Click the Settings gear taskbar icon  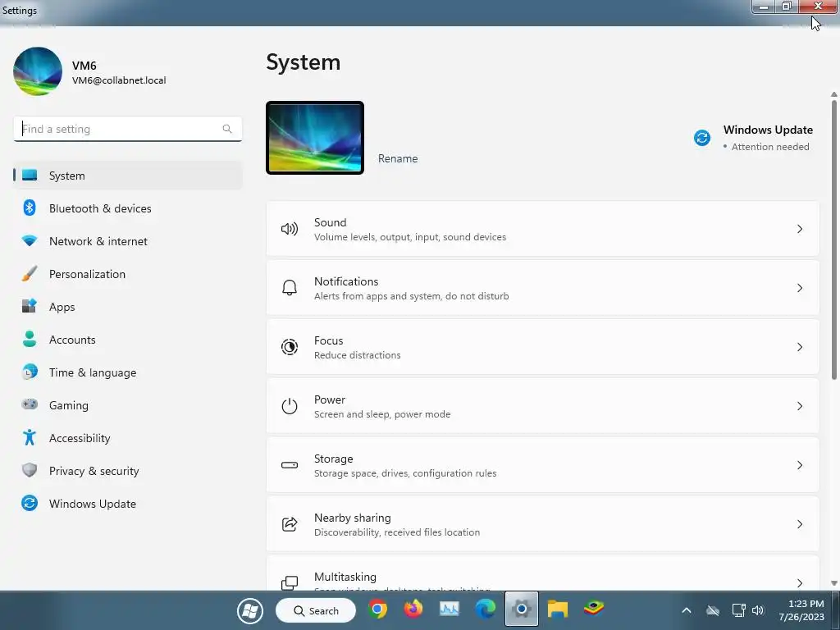tap(521, 609)
